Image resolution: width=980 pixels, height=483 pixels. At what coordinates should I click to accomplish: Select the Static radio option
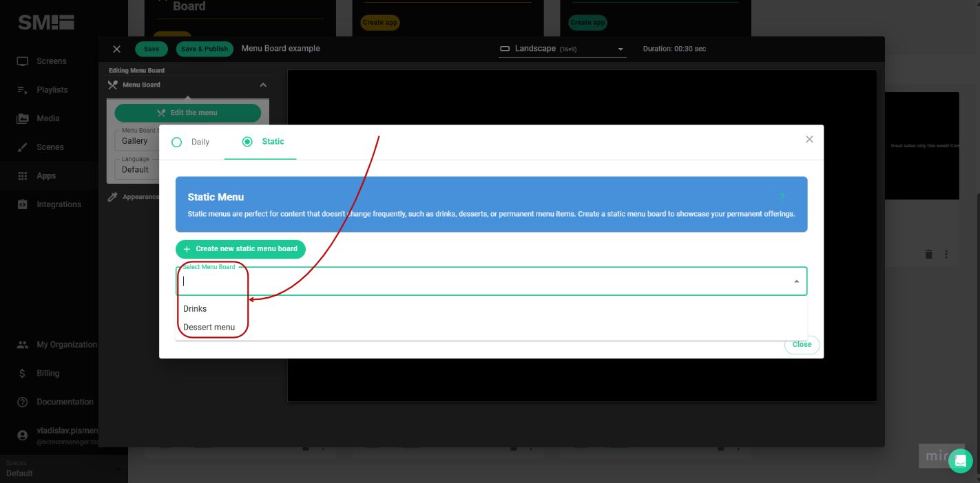point(247,142)
